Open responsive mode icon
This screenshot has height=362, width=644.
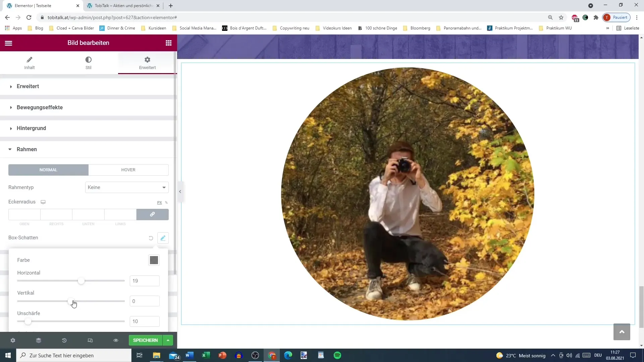point(90,340)
